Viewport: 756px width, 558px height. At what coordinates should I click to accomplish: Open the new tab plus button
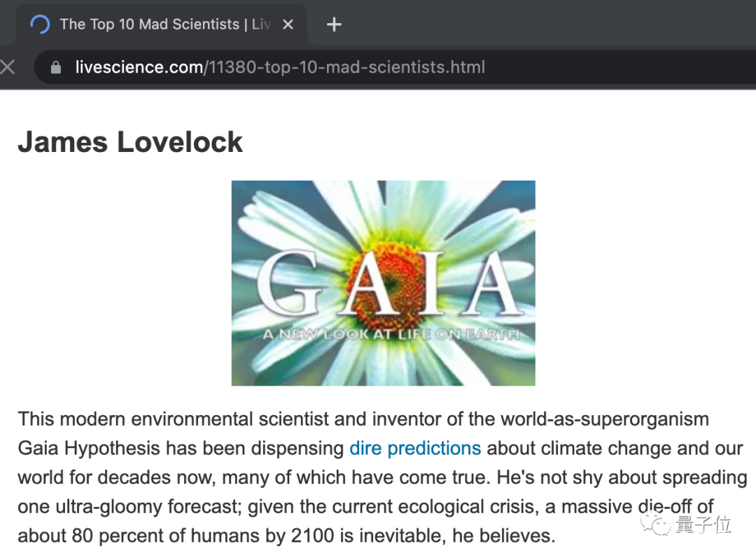pyautogui.click(x=334, y=25)
